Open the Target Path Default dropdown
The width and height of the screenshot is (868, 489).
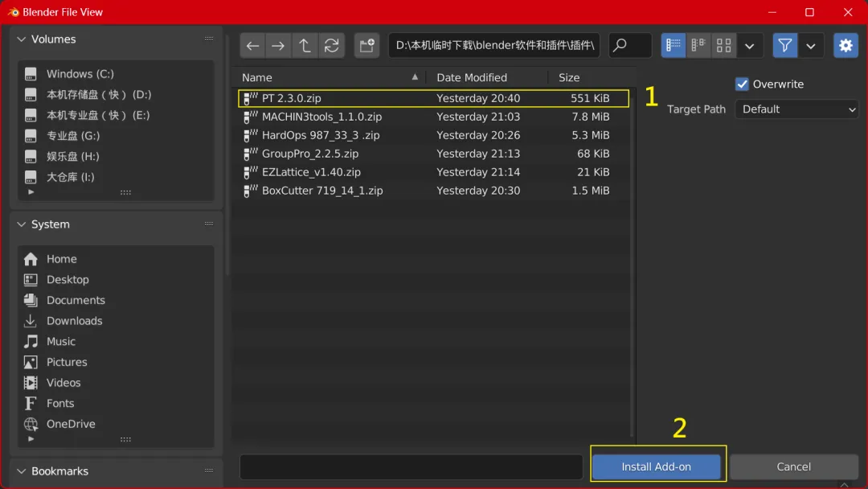[796, 109]
